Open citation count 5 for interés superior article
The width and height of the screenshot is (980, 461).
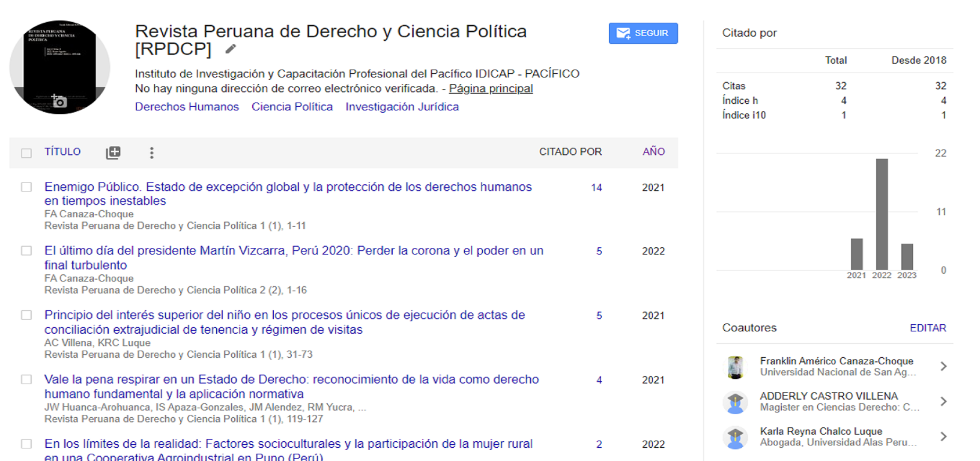(x=599, y=316)
